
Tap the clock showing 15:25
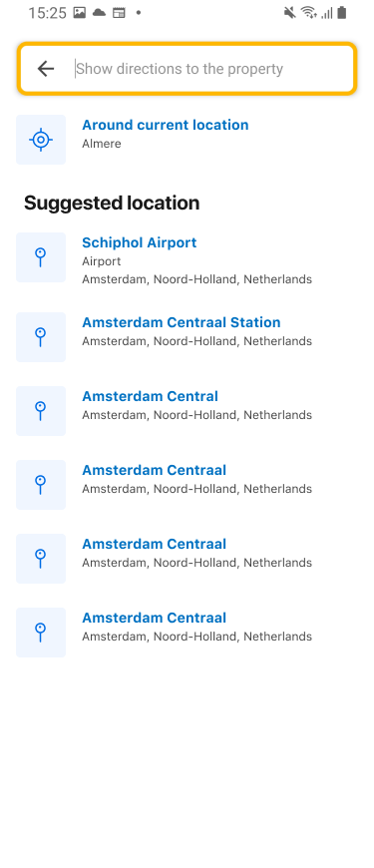(x=47, y=13)
